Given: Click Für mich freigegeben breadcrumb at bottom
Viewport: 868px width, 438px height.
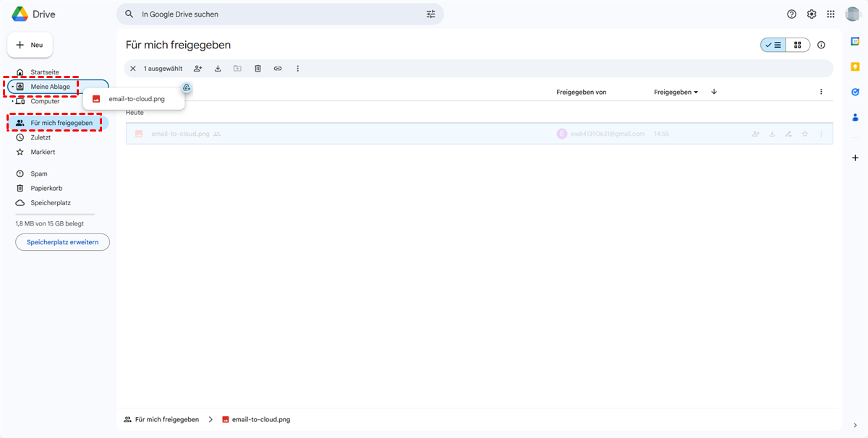Looking at the screenshot, I should pos(161,419).
